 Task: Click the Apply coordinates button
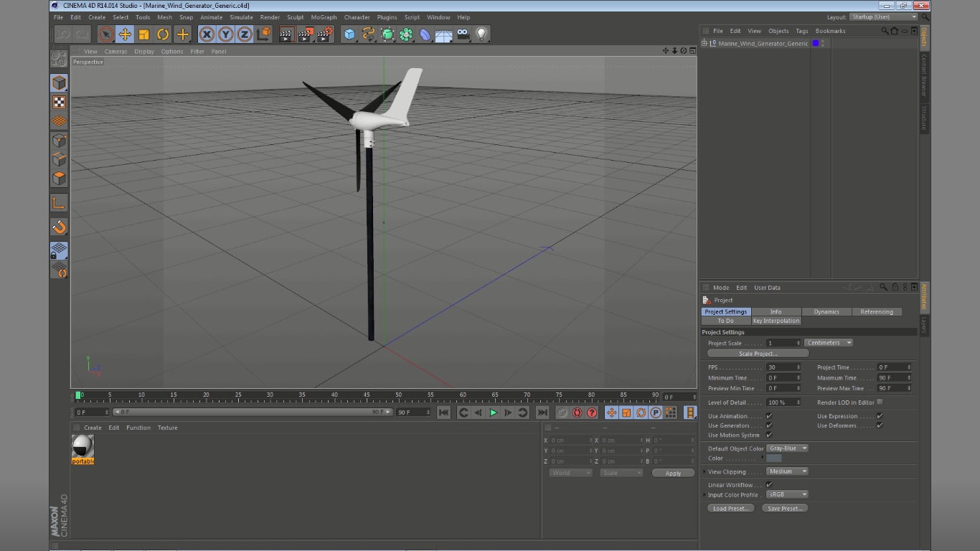pyautogui.click(x=673, y=473)
